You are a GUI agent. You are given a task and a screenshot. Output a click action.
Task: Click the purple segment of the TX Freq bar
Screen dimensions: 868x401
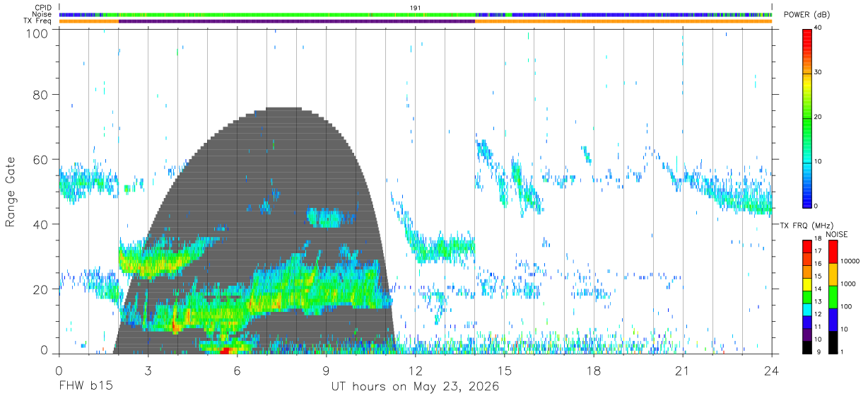click(297, 21)
